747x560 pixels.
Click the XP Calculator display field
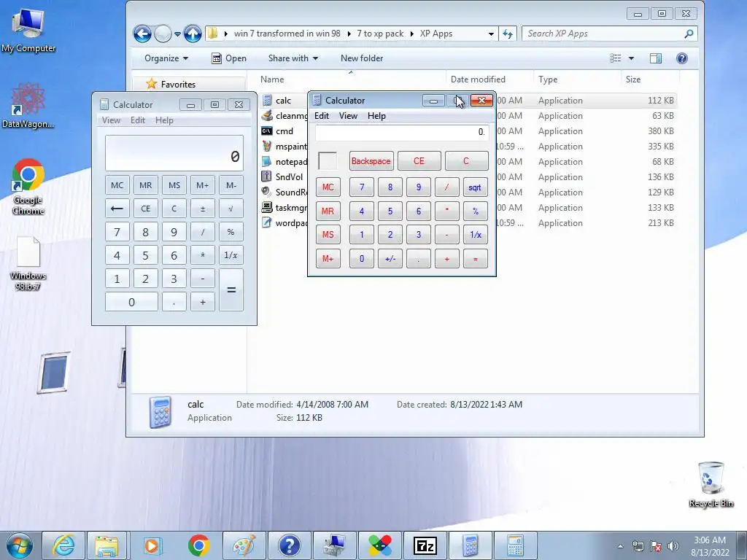pyautogui.click(x=402, y=132)
